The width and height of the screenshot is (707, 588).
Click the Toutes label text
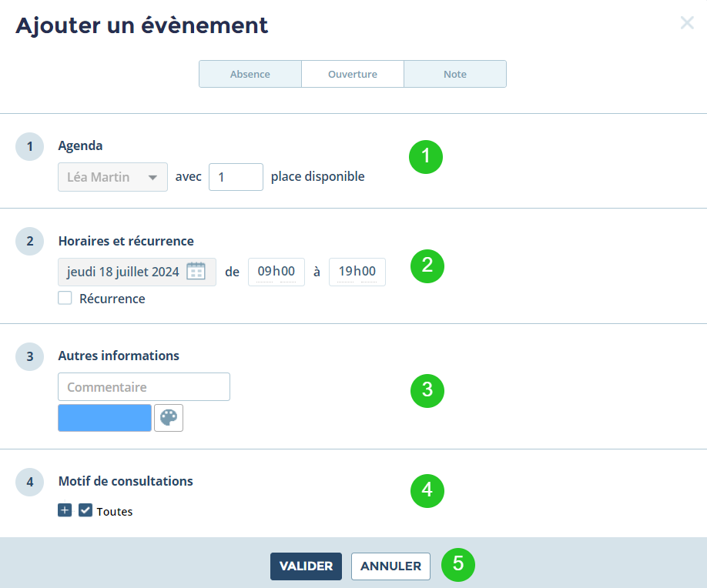(115, 511)
